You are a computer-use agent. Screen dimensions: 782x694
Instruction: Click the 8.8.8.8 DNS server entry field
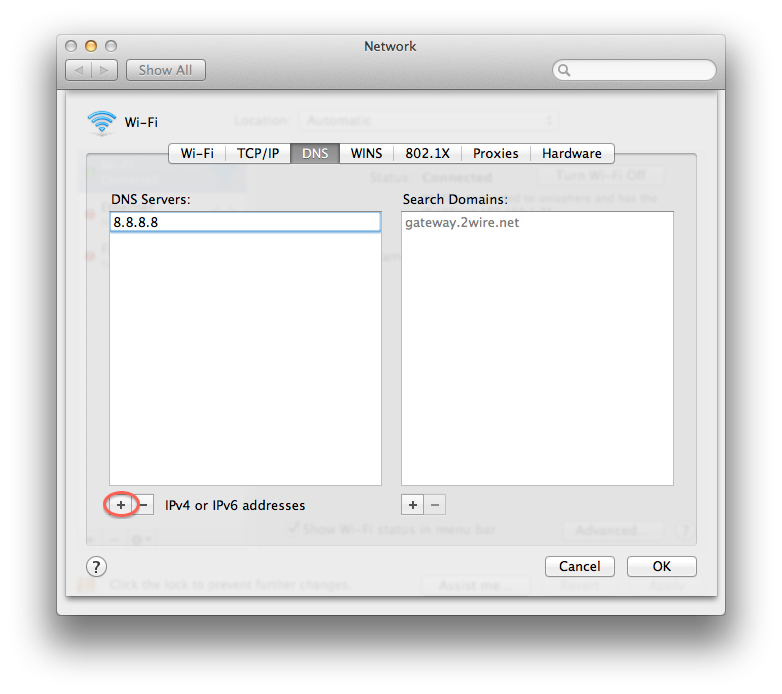coord(245,222)
